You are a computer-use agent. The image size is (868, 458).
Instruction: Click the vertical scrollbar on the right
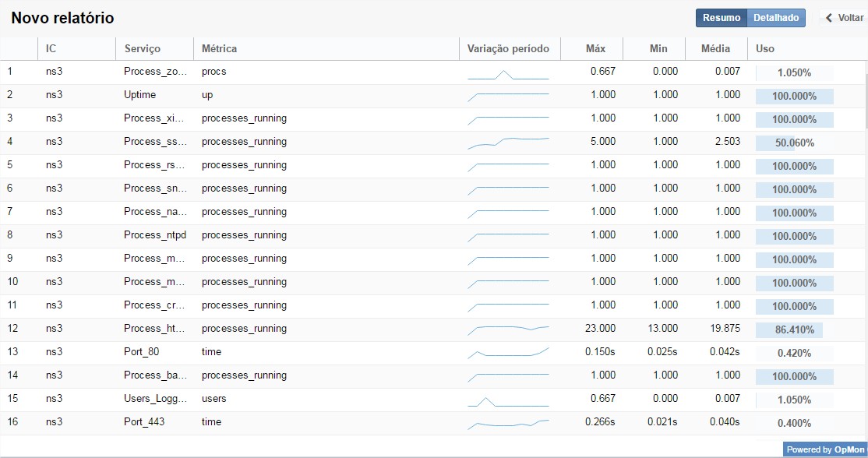[866, 100]
